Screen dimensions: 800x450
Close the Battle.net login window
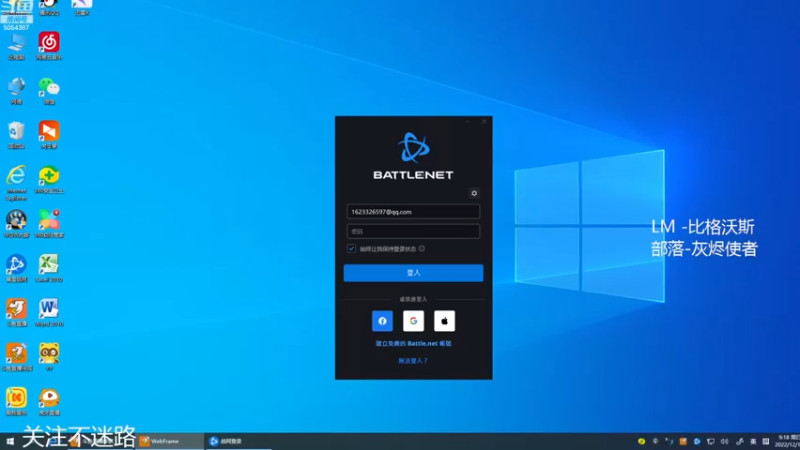(484, 121)
